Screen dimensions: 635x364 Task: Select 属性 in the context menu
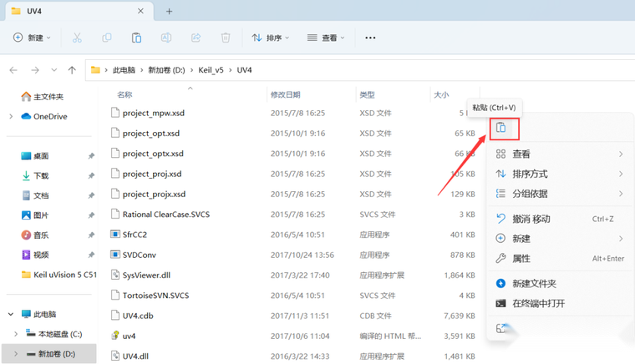click(521, 259)
